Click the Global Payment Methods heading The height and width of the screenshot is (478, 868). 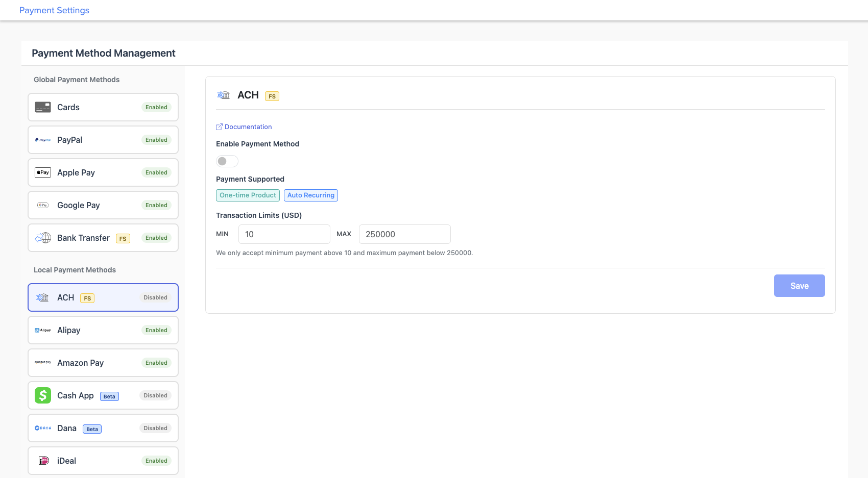pos(77,80)
